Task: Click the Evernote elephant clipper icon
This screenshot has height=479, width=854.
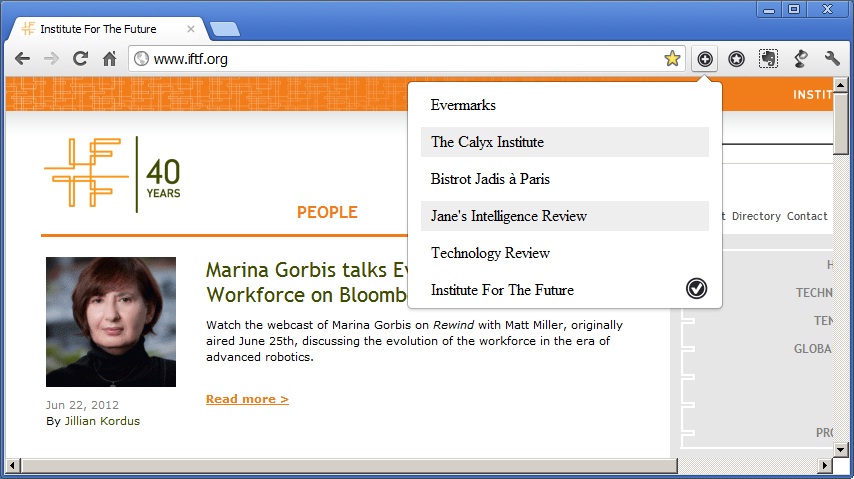Action: click(x=768, y=59)
